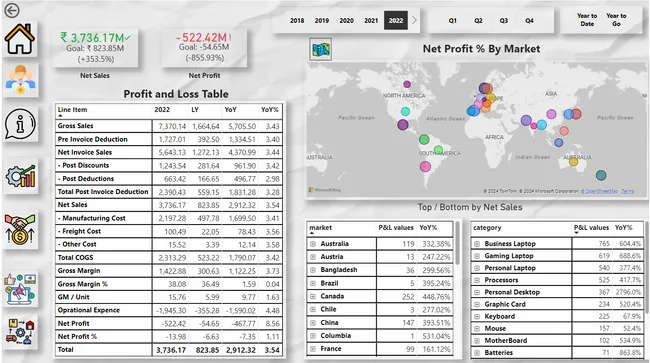Click the YoY% column header in P&L table
The width and height of the screenshot is (650, 363).
pos(269,110)
